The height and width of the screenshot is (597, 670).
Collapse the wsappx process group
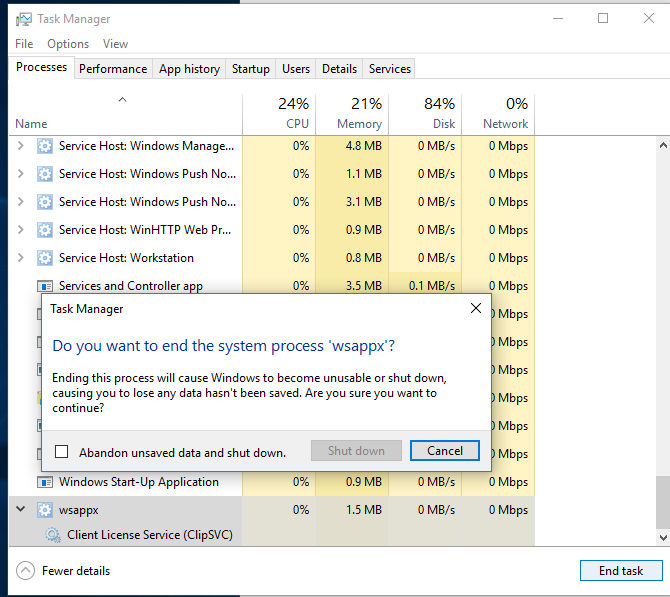(x=20, y=509)
